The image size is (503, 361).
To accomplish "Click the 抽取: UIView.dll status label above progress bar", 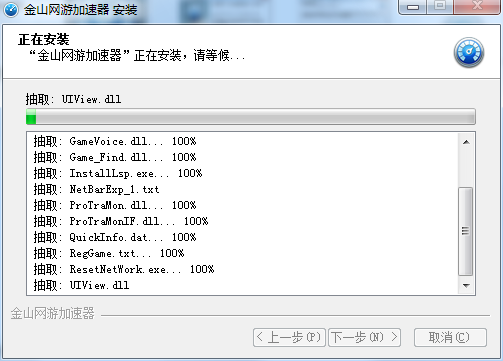I will click(73, 99).
